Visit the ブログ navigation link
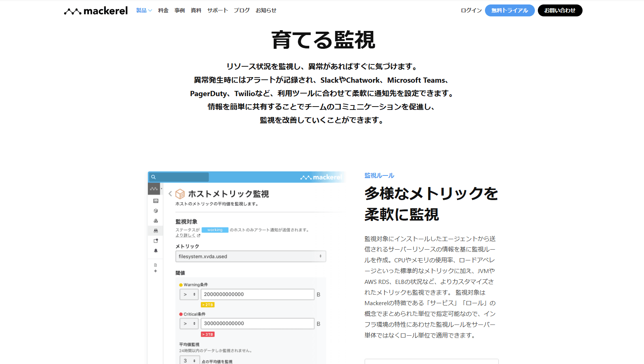Image resolution: width=644 pixels, height=364 pixels. pyautogui.click(x=242, y=10)
